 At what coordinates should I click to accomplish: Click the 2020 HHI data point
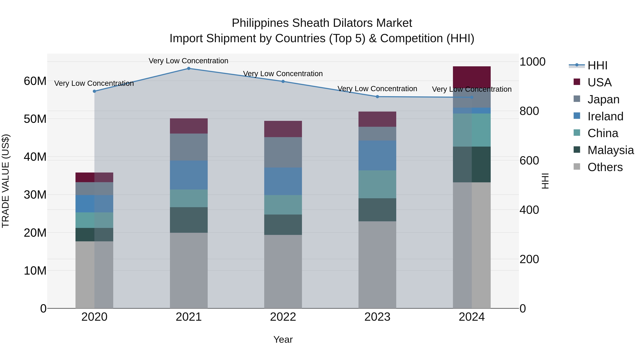(94, 91)
